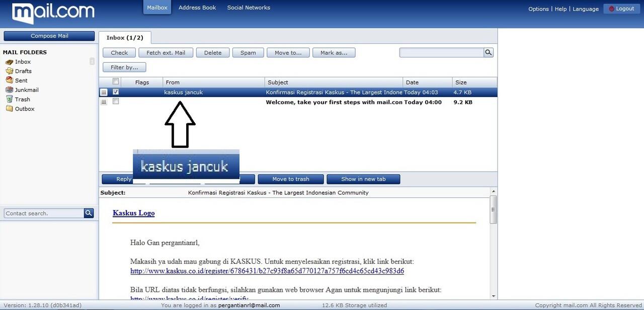Screen dimensions: 644x310
Task: Sort by the Size column header
Action: click(x=474, y=82)
